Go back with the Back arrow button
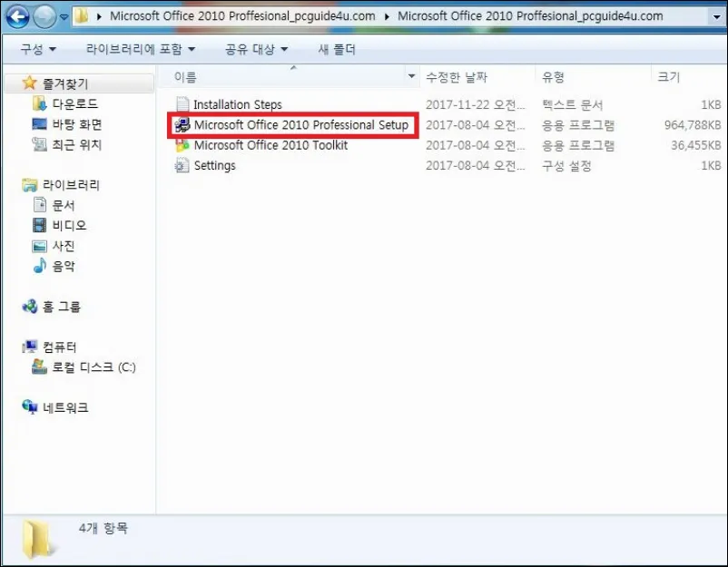 (x=17, y=16)
